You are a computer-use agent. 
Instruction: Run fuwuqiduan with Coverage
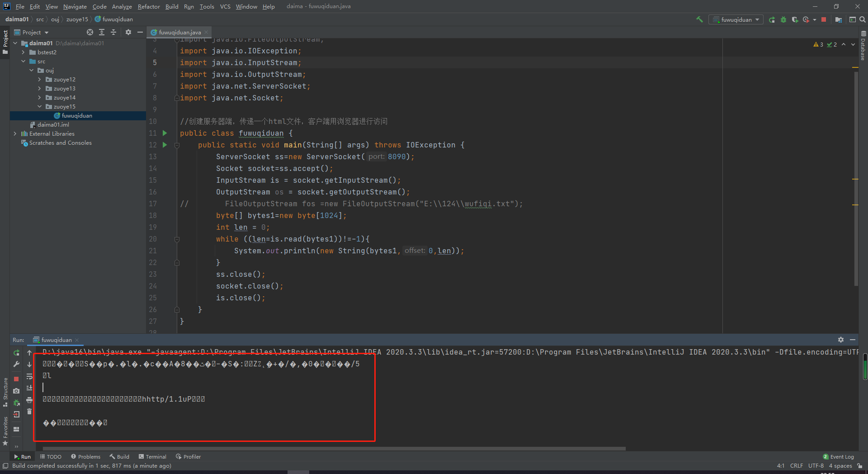click(795, 19)
